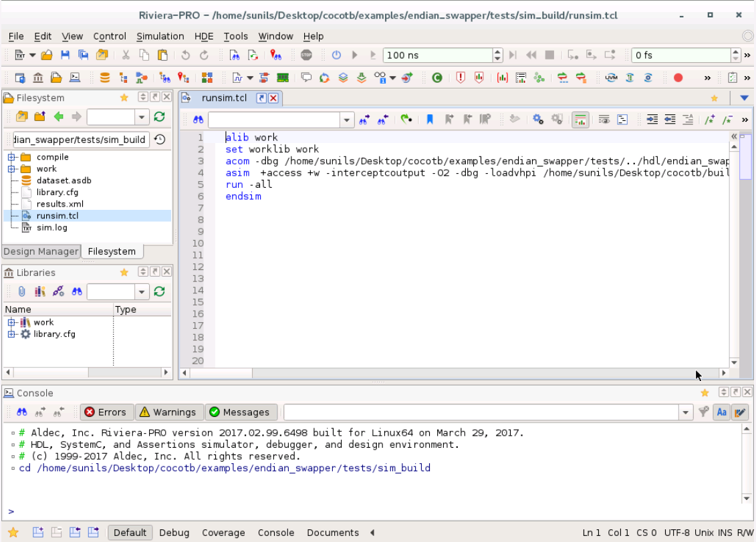This screenshot has width=756, height=542.
Task: Open the HDE menu
Action: [x=204, y=36]
